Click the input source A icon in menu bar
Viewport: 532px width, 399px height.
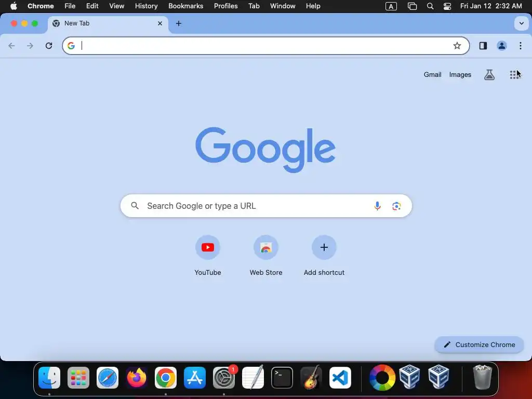[x=391, y=6]
